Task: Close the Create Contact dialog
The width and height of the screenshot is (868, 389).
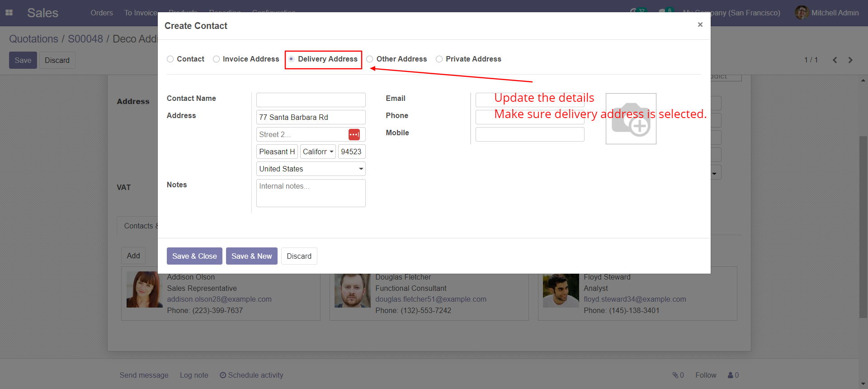Action: coord(700,25)
